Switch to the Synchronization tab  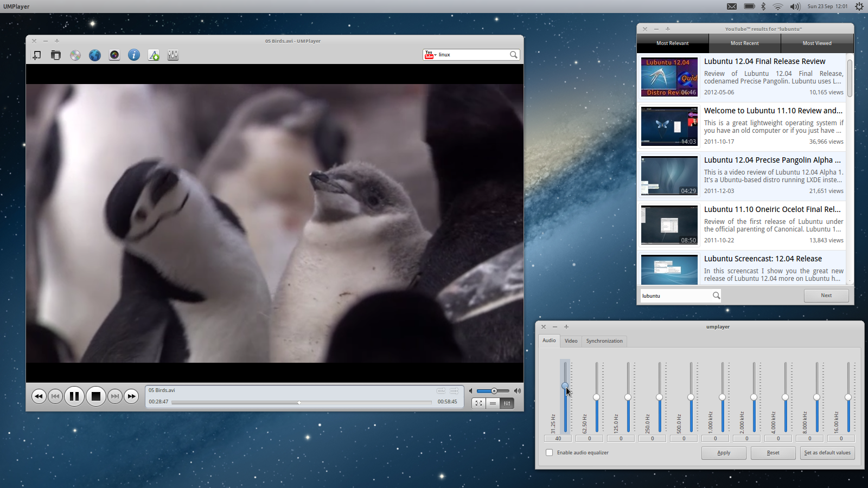pos(604,341)
